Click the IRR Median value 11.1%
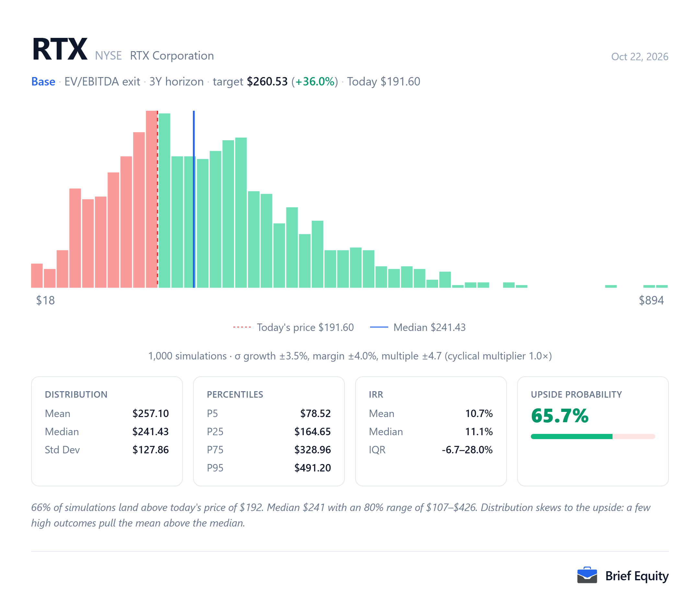 tap(479, 432)
